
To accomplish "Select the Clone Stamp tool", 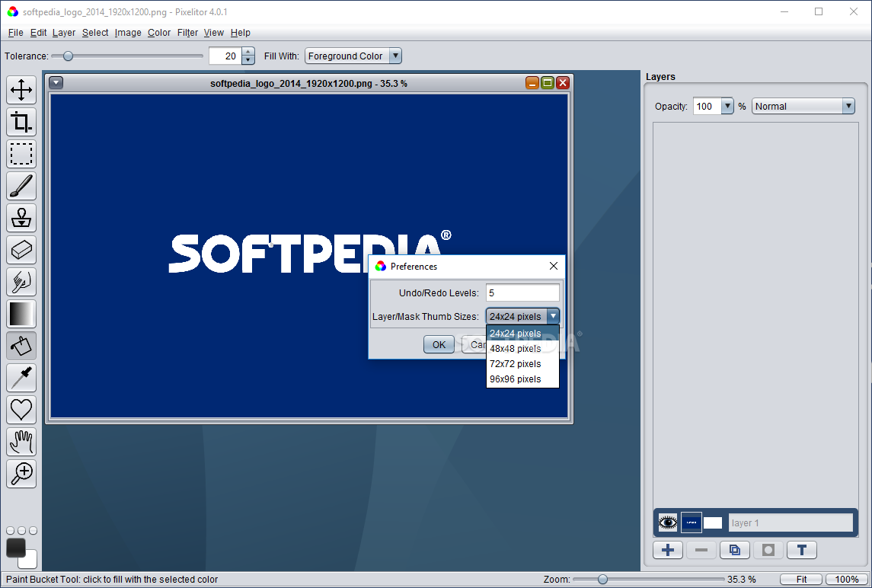I will pyautogui.click(x=21, y=218).
